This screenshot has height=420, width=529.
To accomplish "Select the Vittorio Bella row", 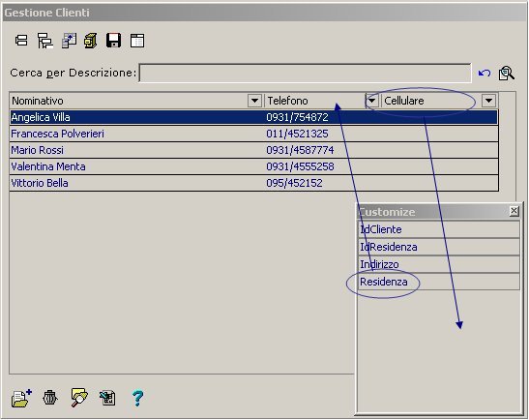I will pyautogui.click(x=254, y=183).
